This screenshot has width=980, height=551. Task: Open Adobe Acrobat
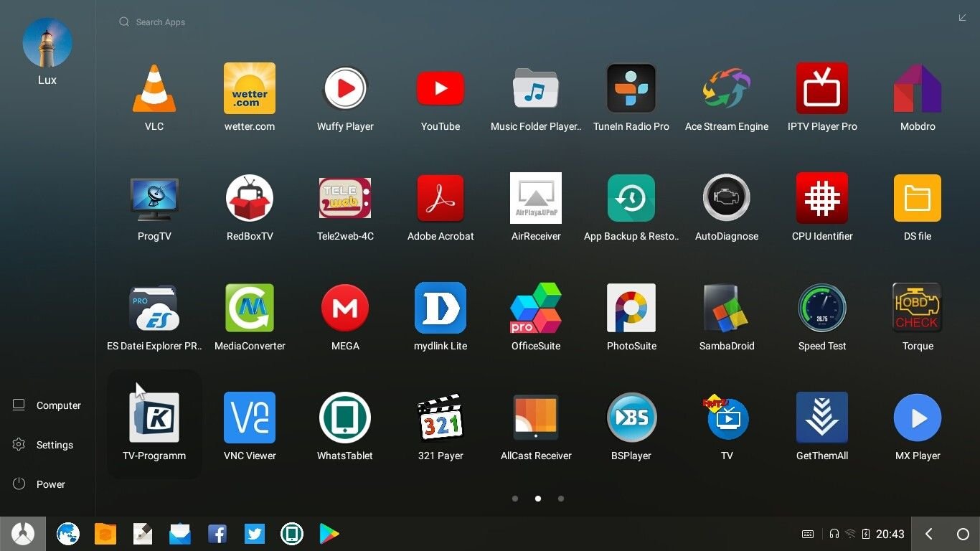[440, 198]
